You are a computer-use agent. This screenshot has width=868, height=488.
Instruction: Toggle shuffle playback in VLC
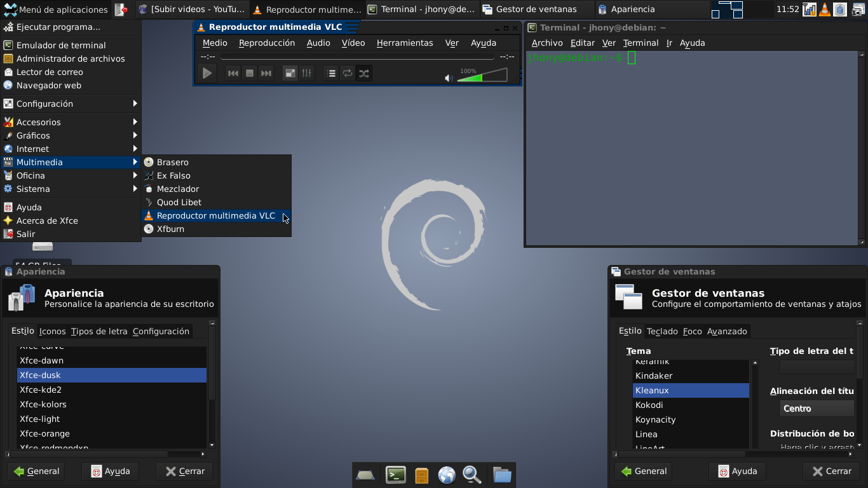363,73
